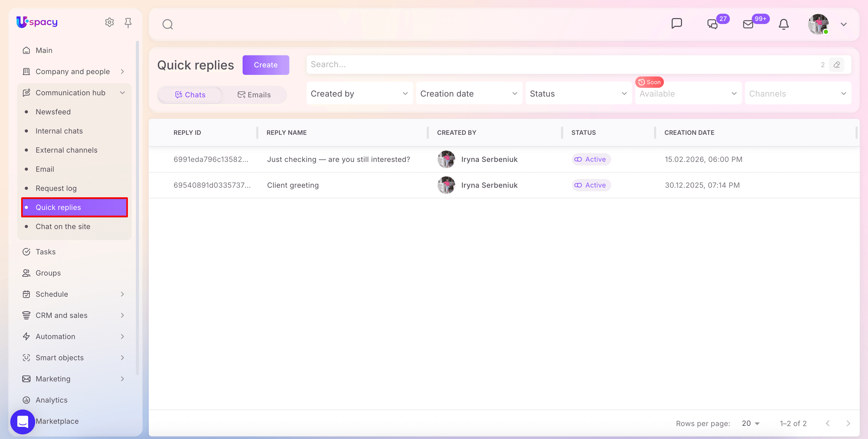Switch to the Chats tab
This screenshot has width=868, height=439.
[x=190, y=95]
